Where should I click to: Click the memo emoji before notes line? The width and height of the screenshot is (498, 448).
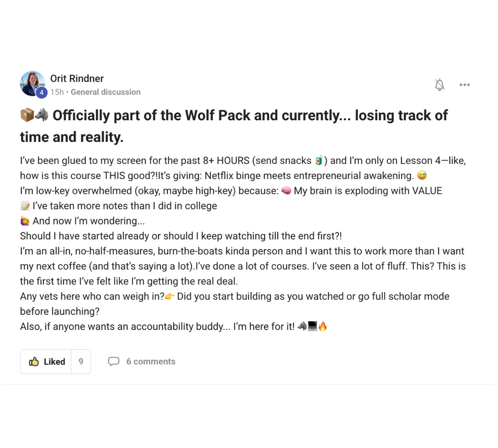[x=25, y=206]
